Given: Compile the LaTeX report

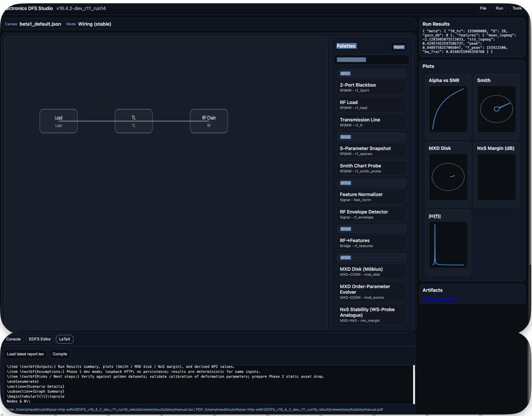Looking at the screenshot, I should (60, 354).
